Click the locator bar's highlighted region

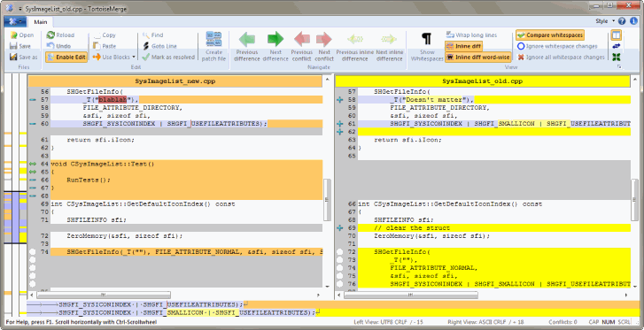[x=15, y=217]
